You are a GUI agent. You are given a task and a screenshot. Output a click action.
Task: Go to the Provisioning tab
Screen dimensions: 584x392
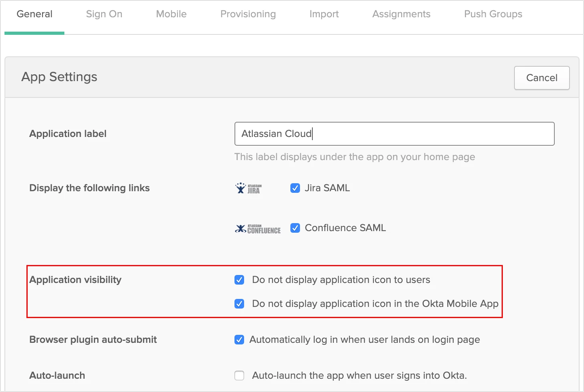248,14
